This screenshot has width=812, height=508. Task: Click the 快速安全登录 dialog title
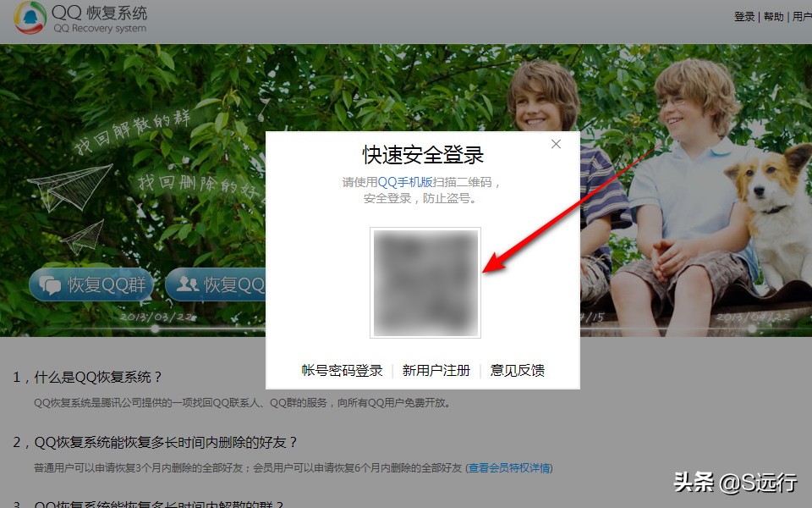click(x=423, y=155)
